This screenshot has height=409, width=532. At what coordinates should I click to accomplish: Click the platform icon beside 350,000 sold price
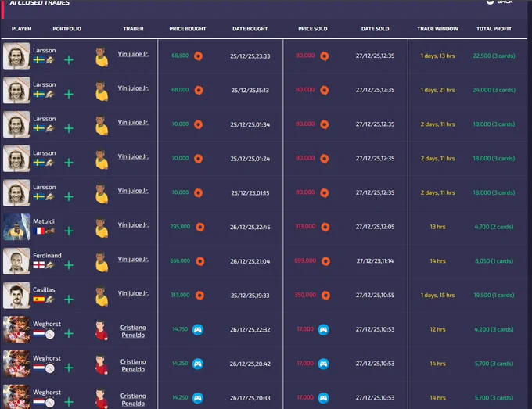325,296
